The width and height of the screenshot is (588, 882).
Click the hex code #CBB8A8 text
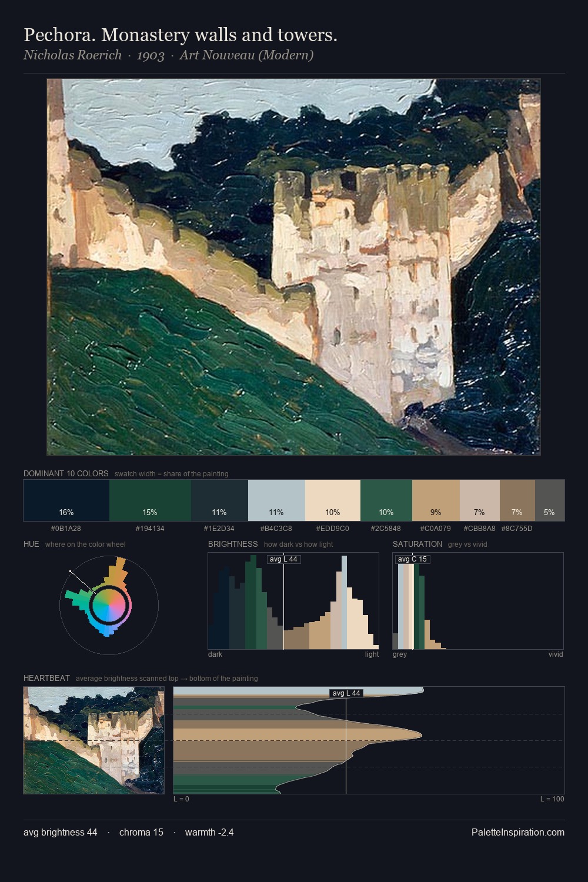tap(479, 529)
